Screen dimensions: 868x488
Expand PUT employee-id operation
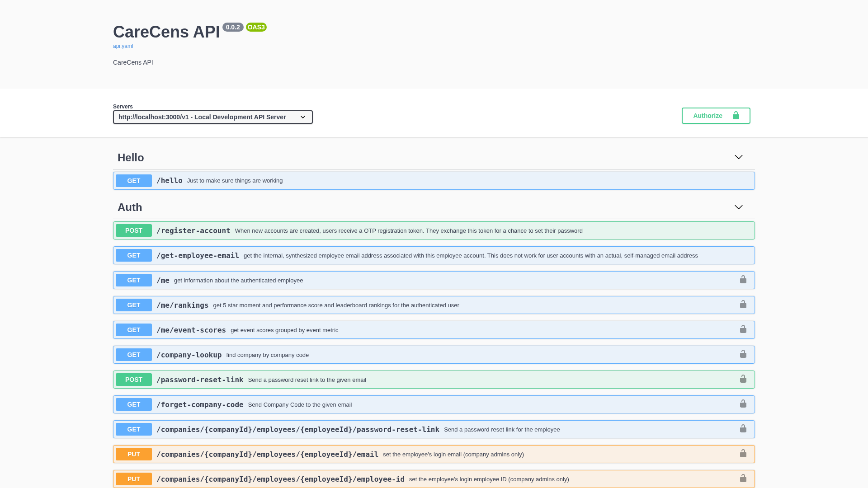click(434, 479)
